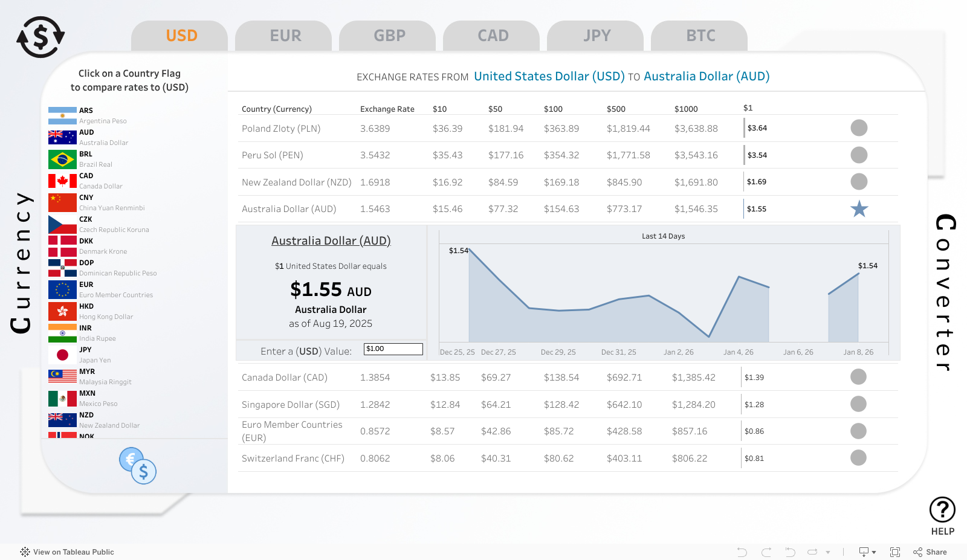The width and height of the screenshot is (967, 560).
Task: Click the Share button
Action: pos(930,552)
